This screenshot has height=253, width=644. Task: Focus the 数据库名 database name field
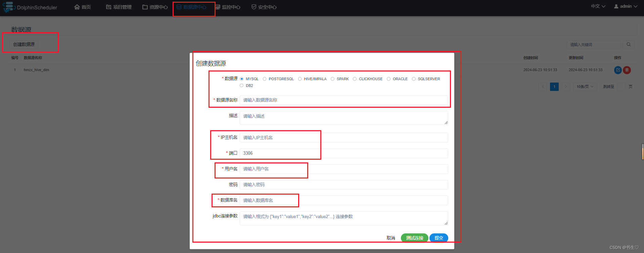pos(344,200)
